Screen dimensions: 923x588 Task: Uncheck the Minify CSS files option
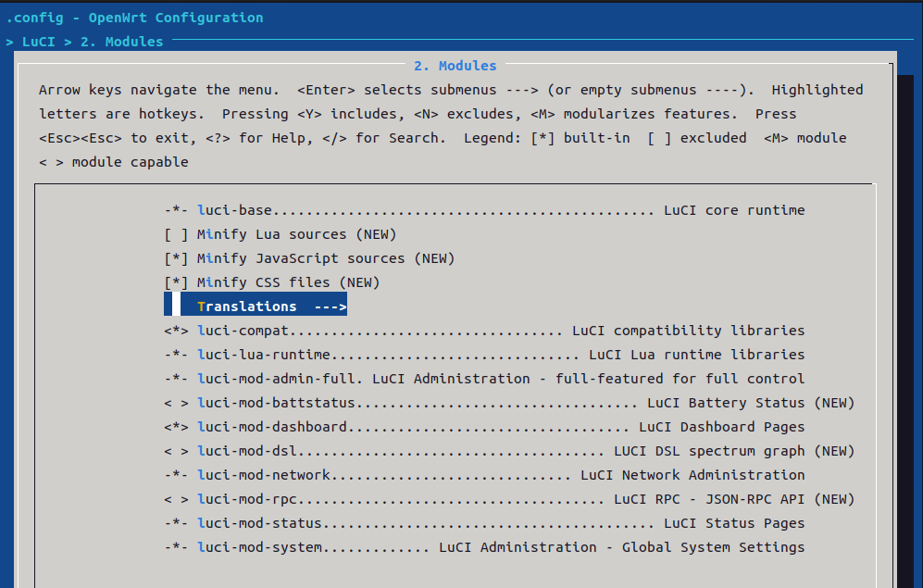[x=176, y=283]
